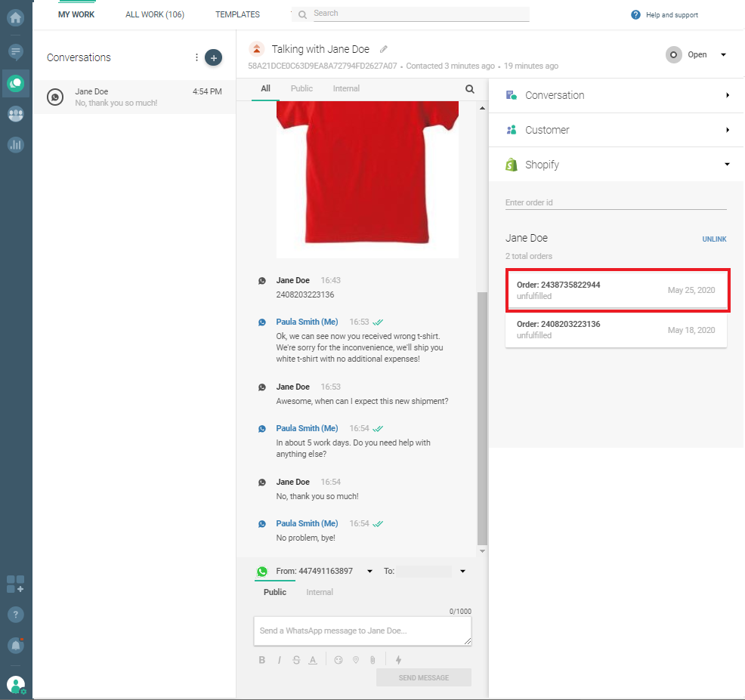745x700 pixels.
Task: Open the Analytics bar chart sidebar icon
Action: [15, 145]
